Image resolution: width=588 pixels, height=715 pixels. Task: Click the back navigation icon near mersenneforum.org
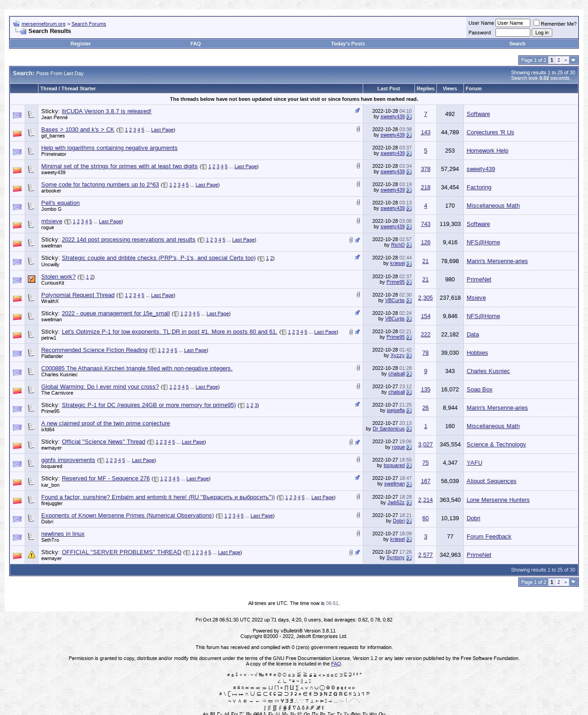(16, 24)
